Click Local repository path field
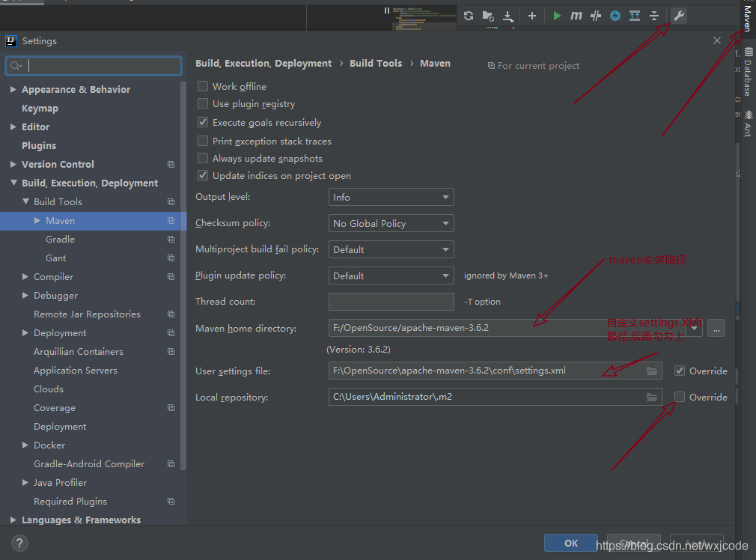756x560 pixels. point(496,397)
